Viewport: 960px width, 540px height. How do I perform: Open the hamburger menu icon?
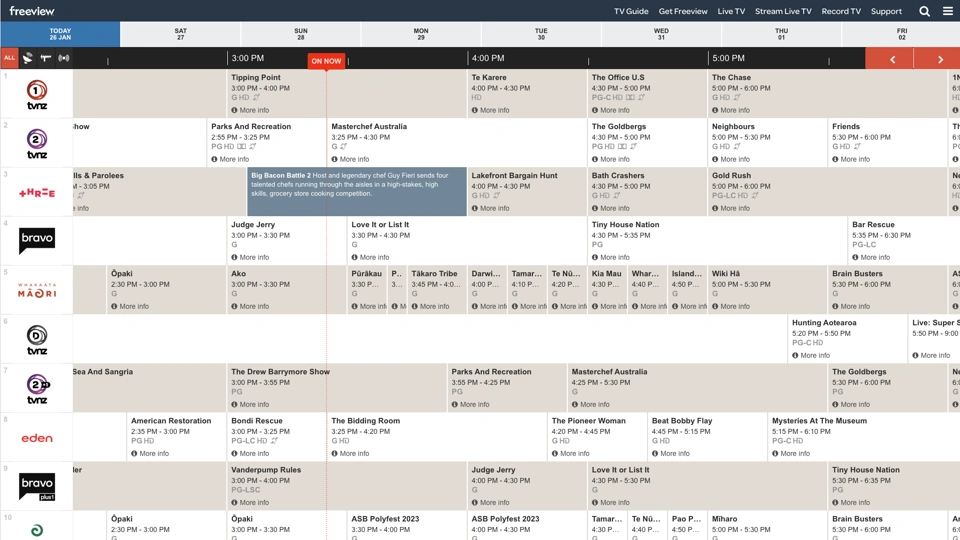[x=948, y=11]
